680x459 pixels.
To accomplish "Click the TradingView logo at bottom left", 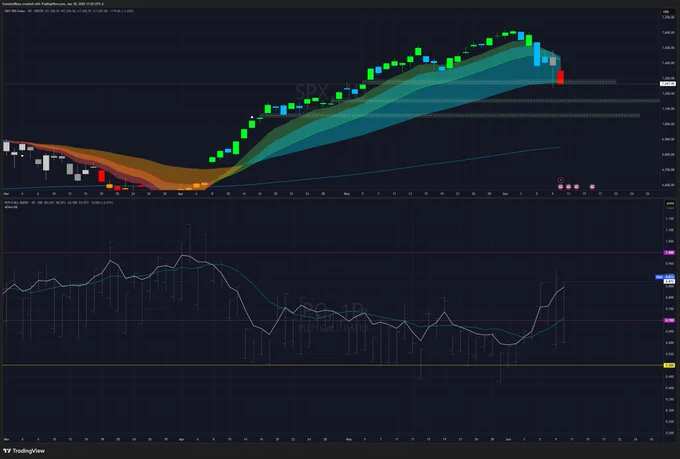I will point(24,451).
